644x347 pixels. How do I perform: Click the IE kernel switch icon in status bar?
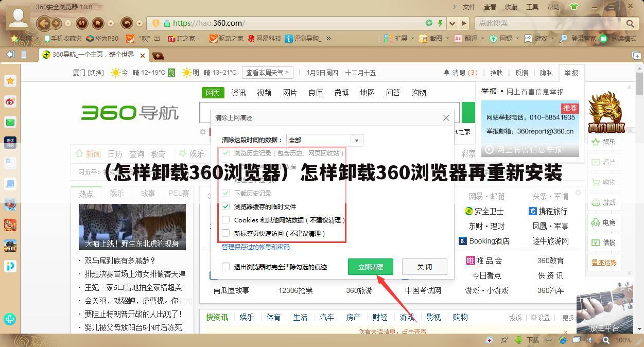(x=563, y=340)
